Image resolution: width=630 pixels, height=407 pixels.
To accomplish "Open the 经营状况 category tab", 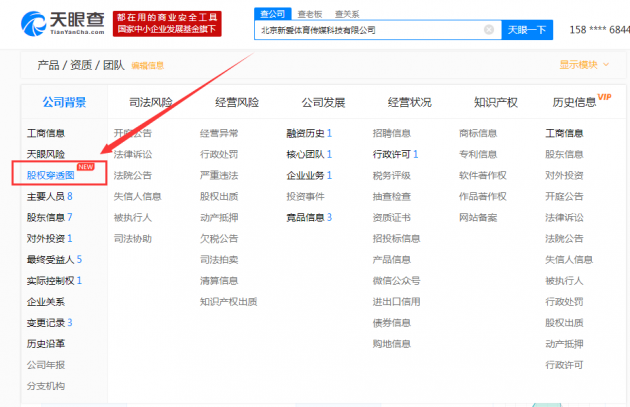I will pyautogui.click(x=409, y=102).
